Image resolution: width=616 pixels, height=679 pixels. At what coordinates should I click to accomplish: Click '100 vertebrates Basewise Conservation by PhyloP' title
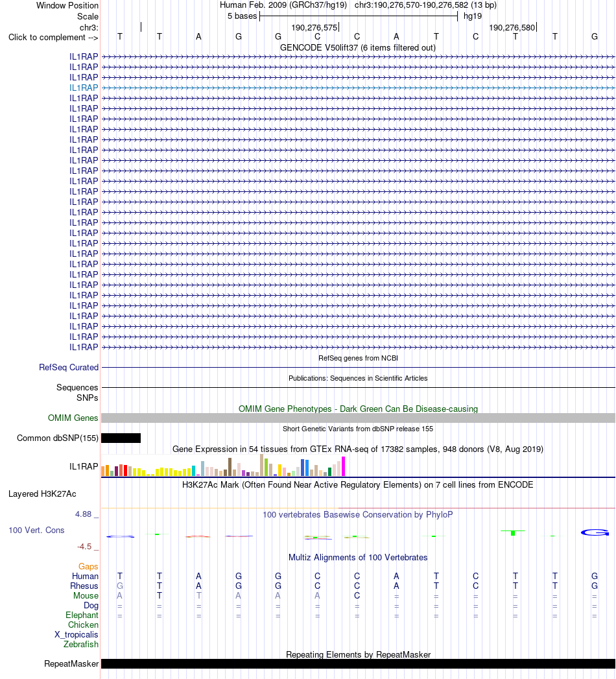(358, 515)
